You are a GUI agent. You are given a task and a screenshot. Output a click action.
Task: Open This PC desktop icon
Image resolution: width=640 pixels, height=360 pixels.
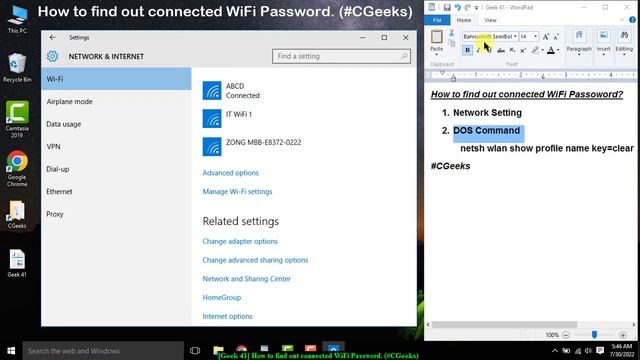[x=17, y=20]
